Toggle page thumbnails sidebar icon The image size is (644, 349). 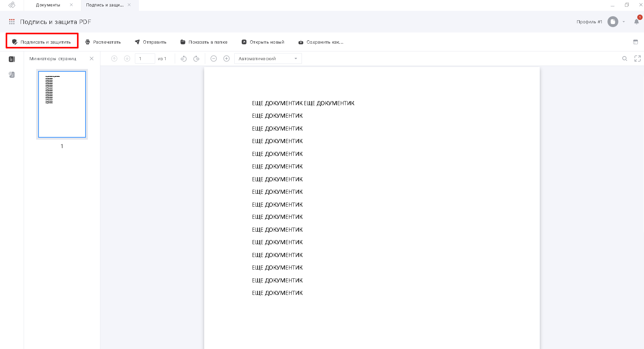(12, 59)
